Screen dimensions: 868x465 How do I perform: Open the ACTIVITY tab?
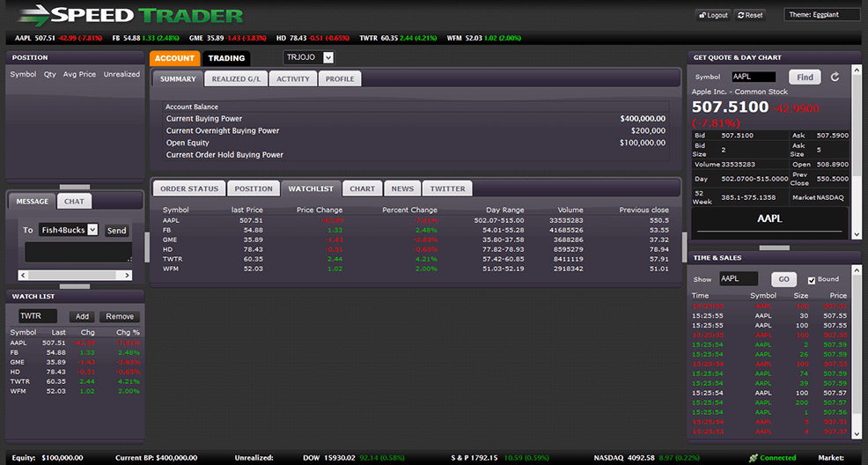click(293, 79)
